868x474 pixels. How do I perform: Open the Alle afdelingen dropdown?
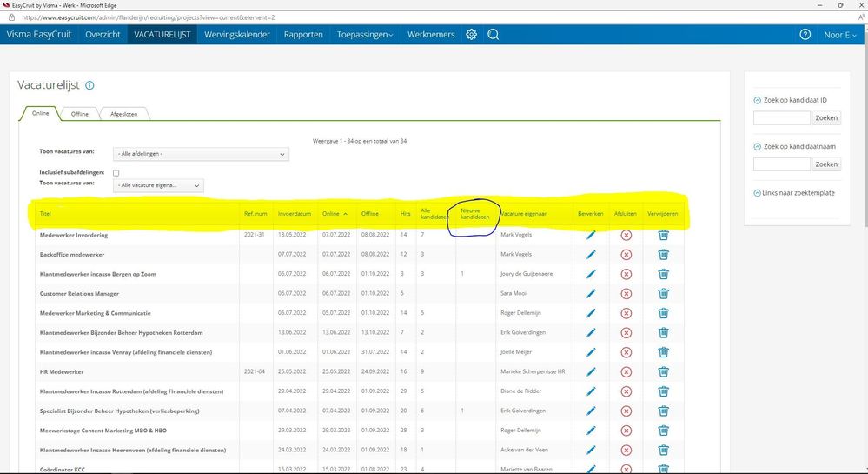point(201,154)
